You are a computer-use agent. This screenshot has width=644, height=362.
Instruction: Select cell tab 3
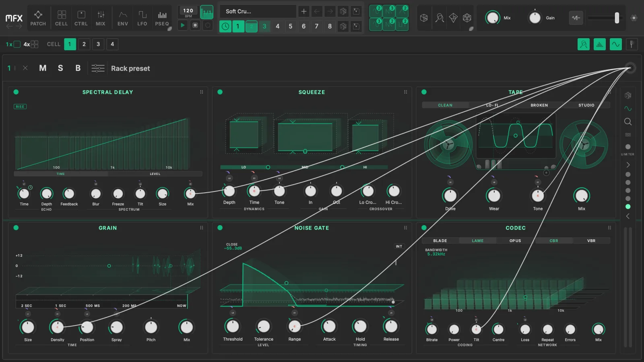click(98, 44)
